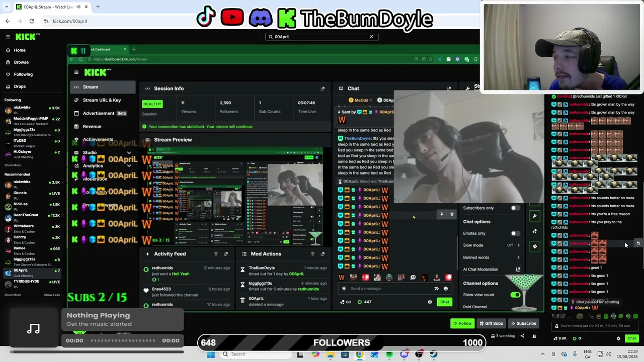Filter the Activity Feed
644x362 pixels.
(x=216, y=254)
